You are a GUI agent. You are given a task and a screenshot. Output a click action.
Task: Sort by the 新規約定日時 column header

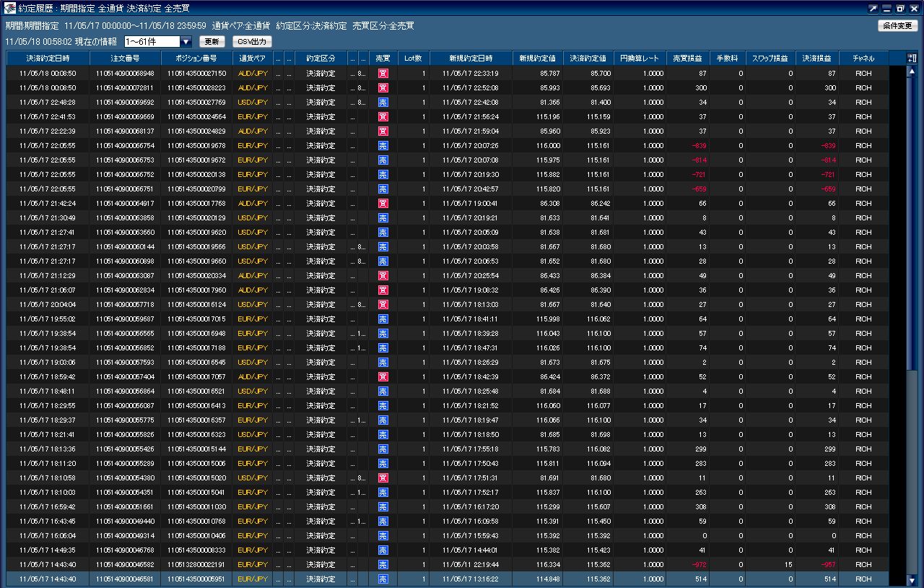pos(471,59)
